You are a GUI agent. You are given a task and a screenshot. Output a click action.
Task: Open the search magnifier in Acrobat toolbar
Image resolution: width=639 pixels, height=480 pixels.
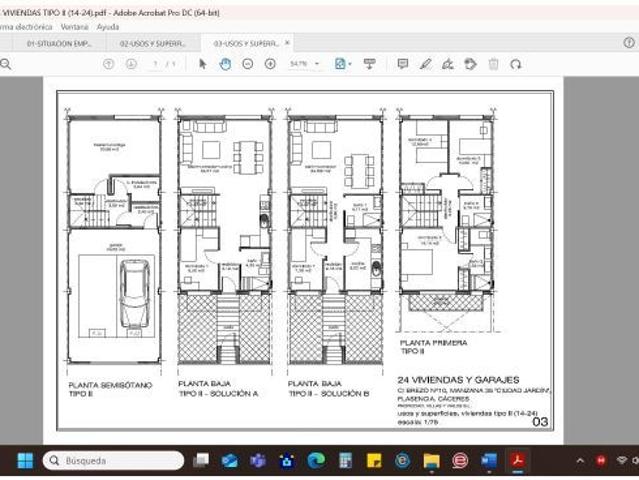(5, 64)
